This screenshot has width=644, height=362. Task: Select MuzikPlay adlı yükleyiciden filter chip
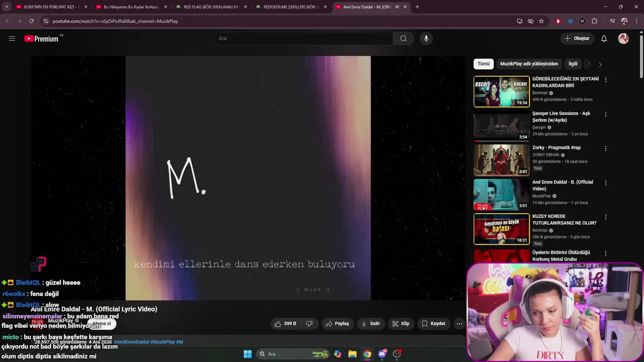(x=529, y=64)
